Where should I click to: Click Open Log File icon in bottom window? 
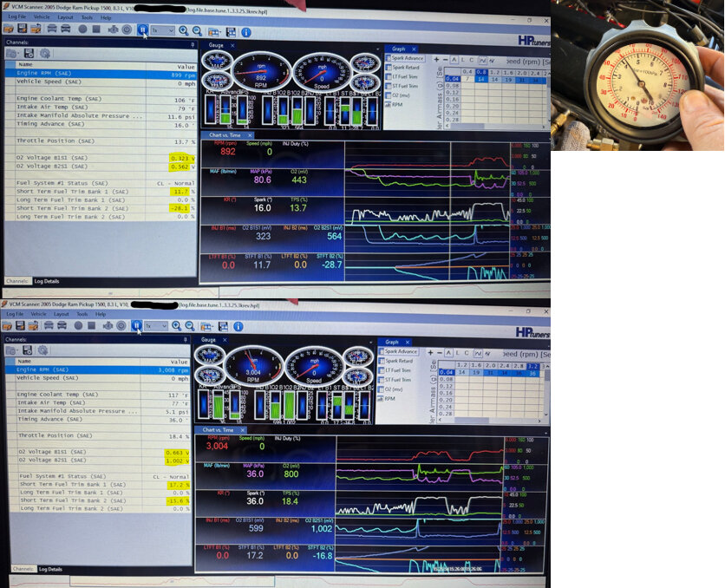(x=7, y=326)
